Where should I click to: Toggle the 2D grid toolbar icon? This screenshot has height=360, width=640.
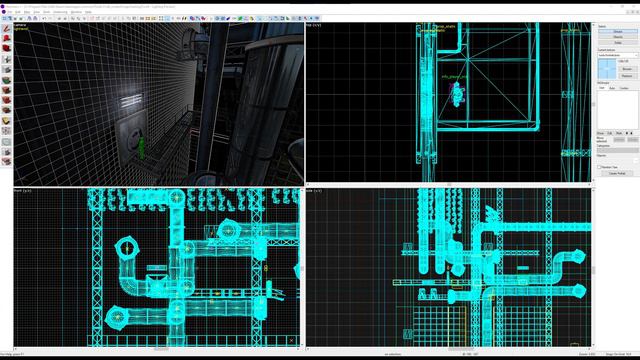pos(4,18)
